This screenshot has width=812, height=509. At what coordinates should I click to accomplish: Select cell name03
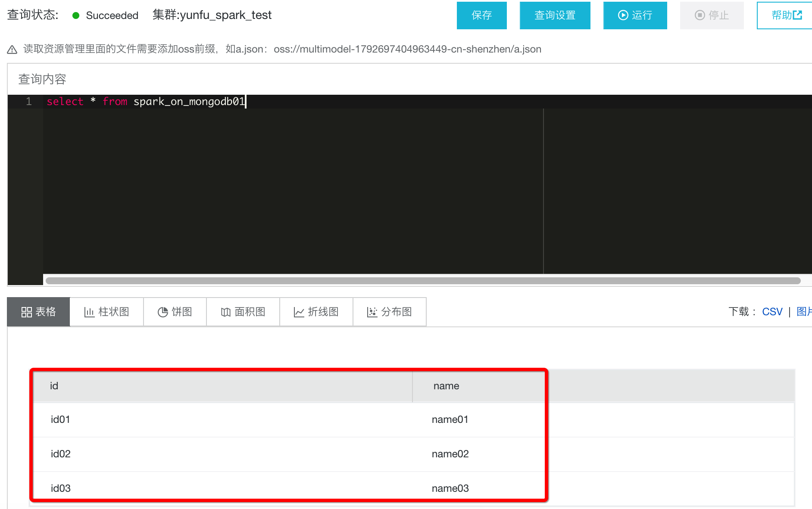click(x=450, y=488)
